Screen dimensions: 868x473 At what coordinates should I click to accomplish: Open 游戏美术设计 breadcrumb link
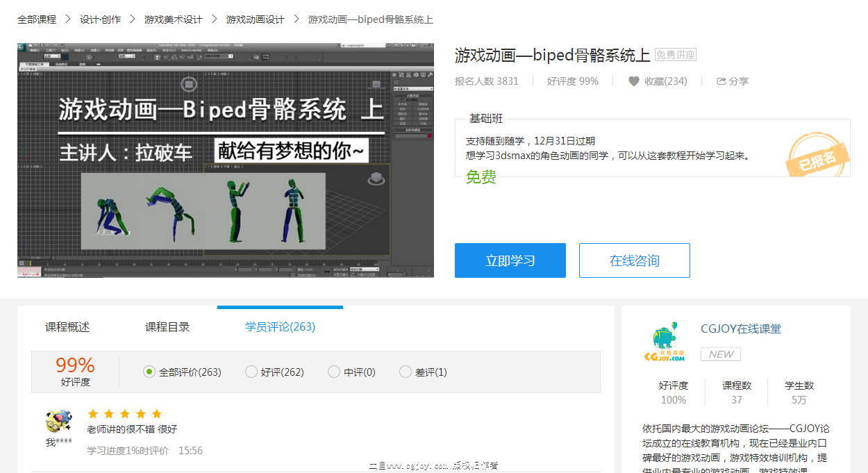pos(173,19)
